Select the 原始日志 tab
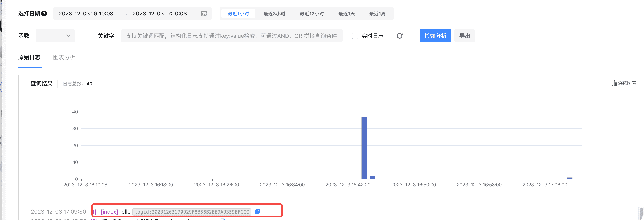Image resolution: width=644 pixels, height=220 pixels. [29, 57]
